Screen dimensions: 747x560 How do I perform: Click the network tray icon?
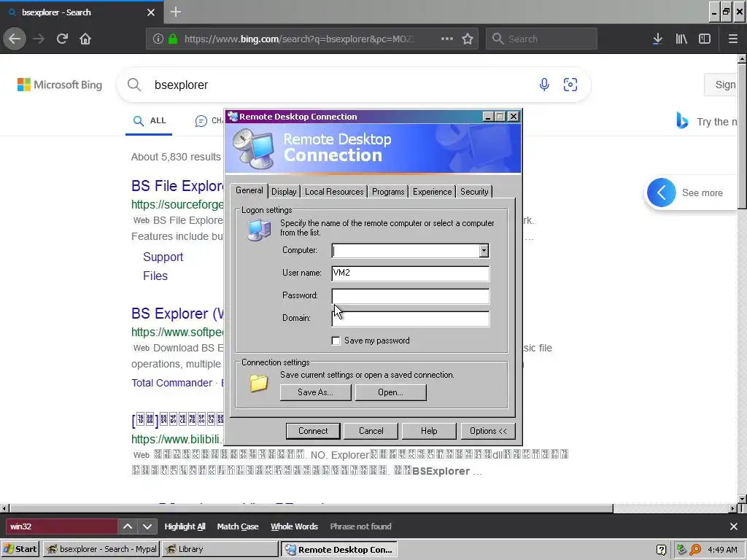click(681, 550)
